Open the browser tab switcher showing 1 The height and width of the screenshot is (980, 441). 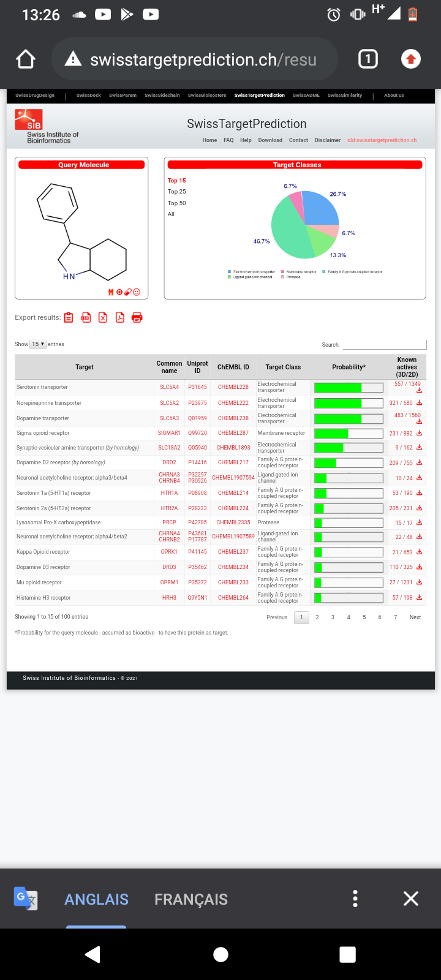(x=368, y=59)
